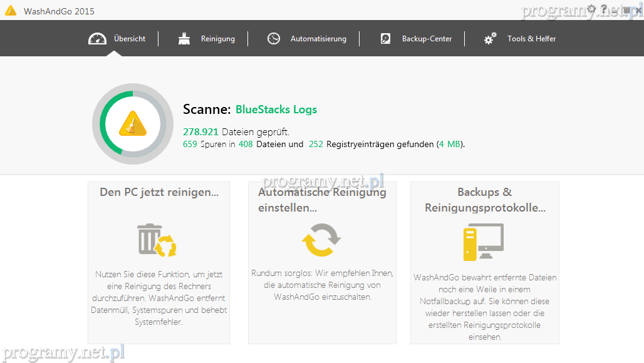
Task: Open the Automatisierung tab
Action: 318,39
